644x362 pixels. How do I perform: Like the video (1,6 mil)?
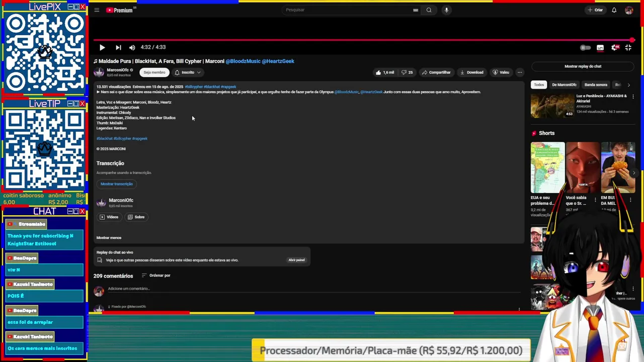(385, 72)
